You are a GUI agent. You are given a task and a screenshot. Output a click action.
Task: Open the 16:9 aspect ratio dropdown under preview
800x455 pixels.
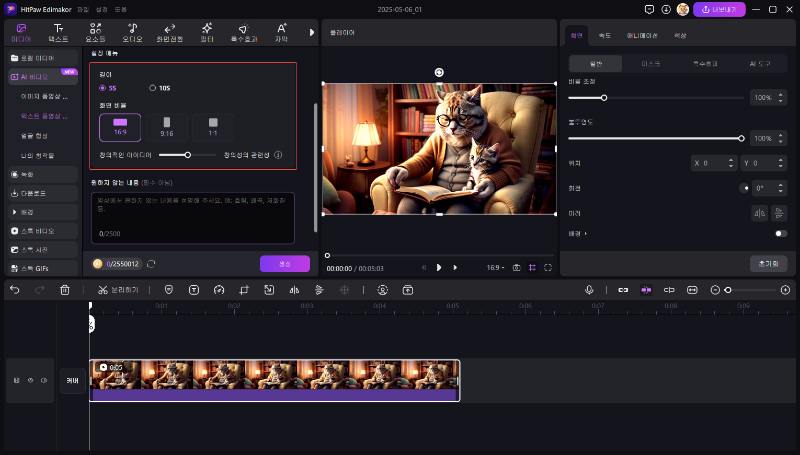(495, 267)
